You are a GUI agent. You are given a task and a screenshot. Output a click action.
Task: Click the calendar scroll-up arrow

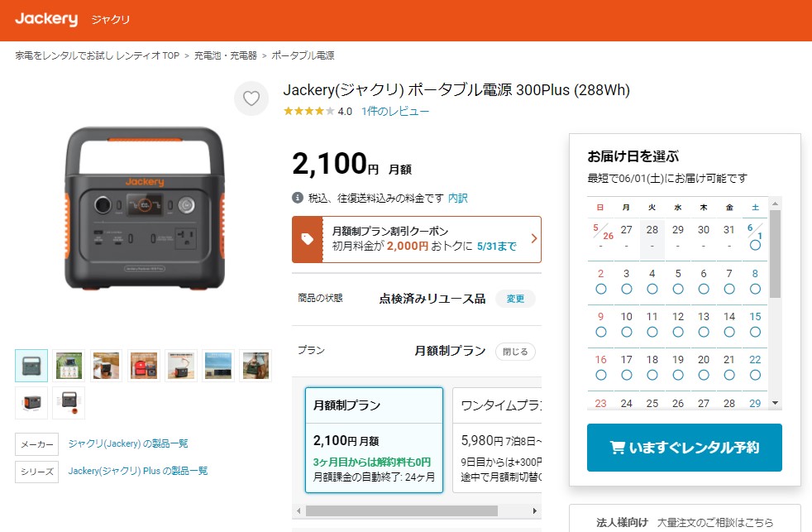pos(776,204)
